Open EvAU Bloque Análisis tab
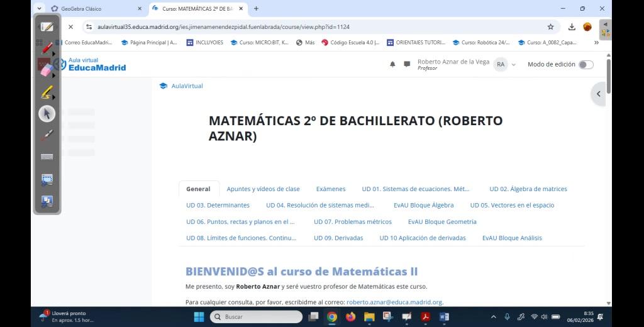The width and height of the screenshot is (644, 327). point(512,238)
